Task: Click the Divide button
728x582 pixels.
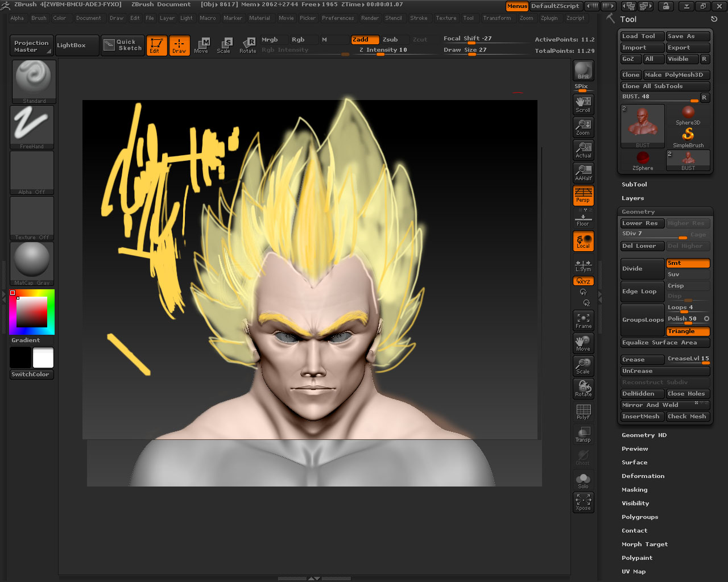Action: [x=642, y=269]
